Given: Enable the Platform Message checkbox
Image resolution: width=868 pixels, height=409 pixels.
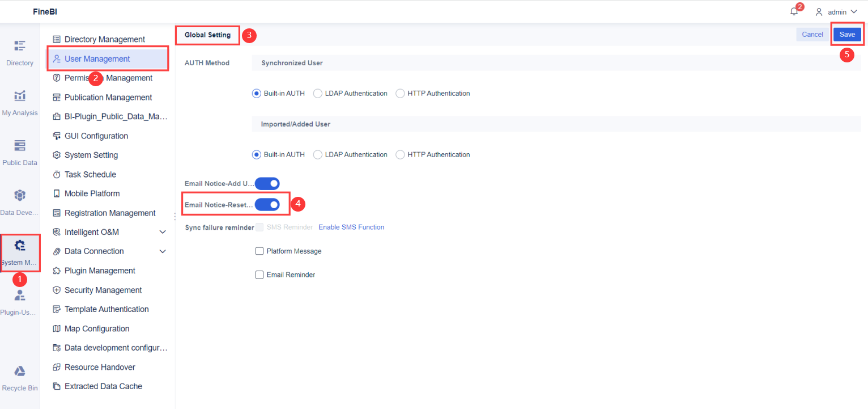Looking at the screenshot, I should (259, 251).
